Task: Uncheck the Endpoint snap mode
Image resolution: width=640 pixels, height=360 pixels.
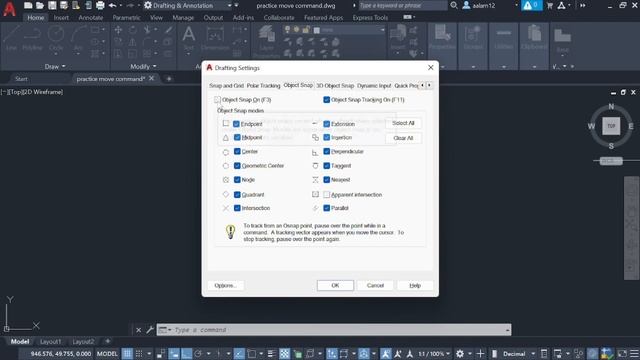Action: (236, 124)
